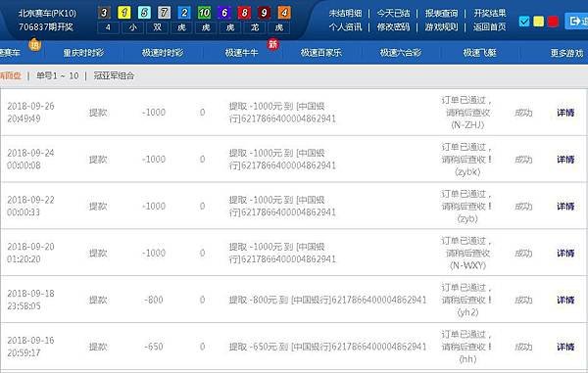Open 详情 for 2018-09-18 withdrawal
Screen dimensions: 588x373
565,300
